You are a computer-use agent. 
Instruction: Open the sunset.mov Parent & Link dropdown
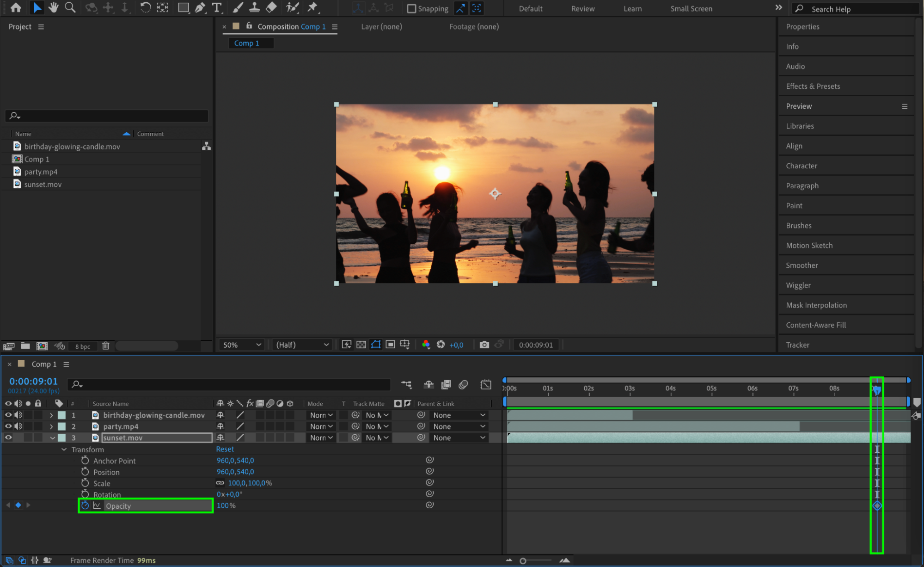(459, 438)
